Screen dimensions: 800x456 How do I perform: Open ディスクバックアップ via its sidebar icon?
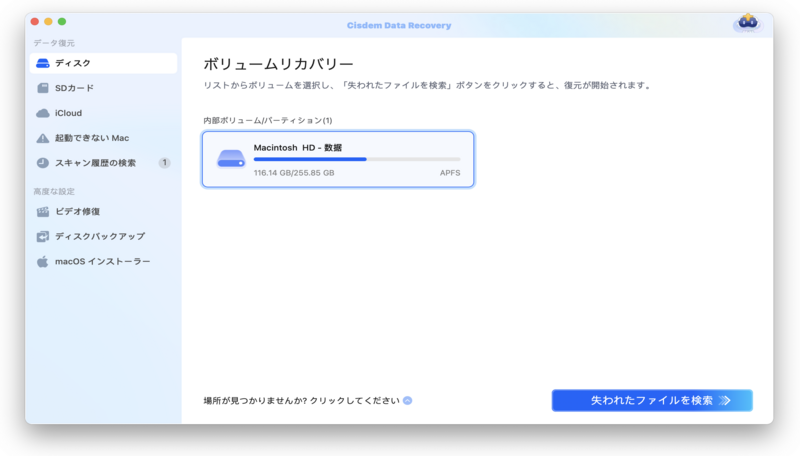pos(43,237)
